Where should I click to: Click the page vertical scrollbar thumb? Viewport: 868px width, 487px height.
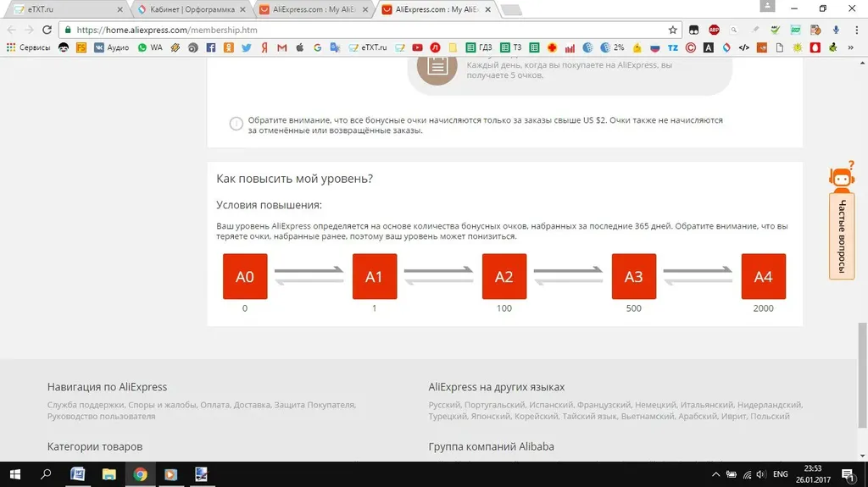[862, 375]
